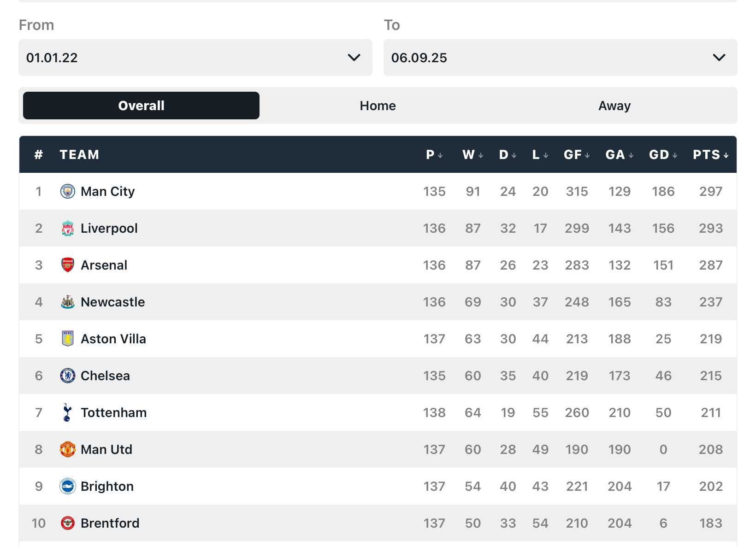
Task: Select the Overall standings tab
Action: click(x=141, y=106)
